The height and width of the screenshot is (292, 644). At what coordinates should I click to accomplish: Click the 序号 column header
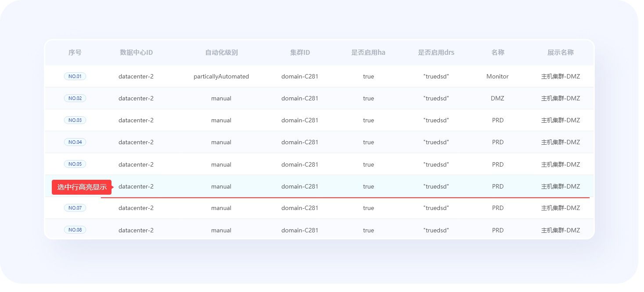(x=75, y=53)
